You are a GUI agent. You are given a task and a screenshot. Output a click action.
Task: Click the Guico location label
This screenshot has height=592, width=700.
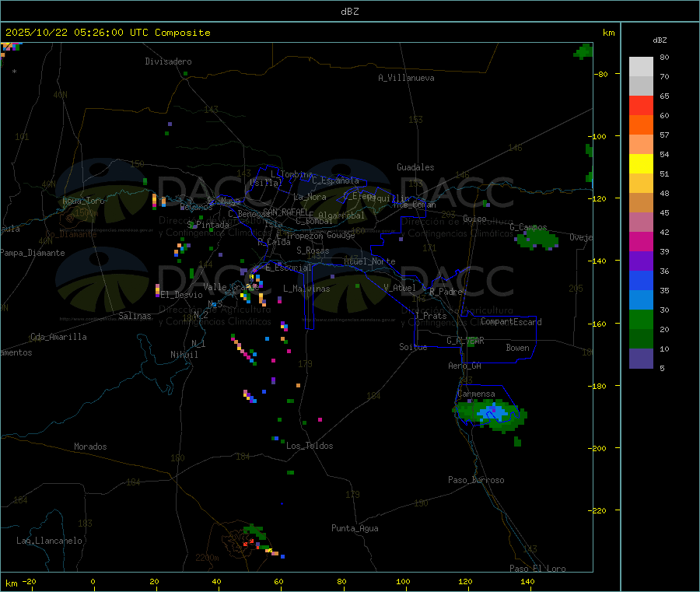[474, 219]
